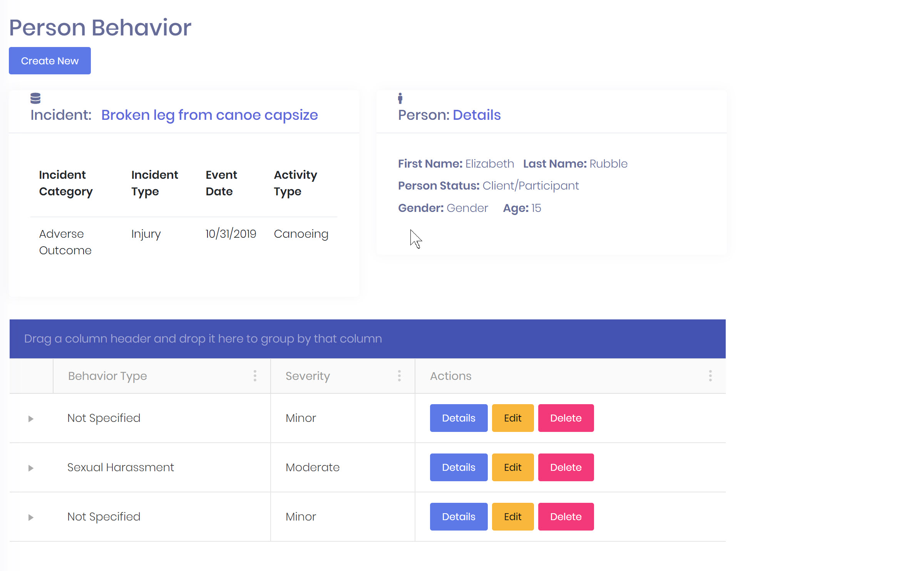Edit the first Not Specified behavior
924x571 pixels.
coord(513,418)
